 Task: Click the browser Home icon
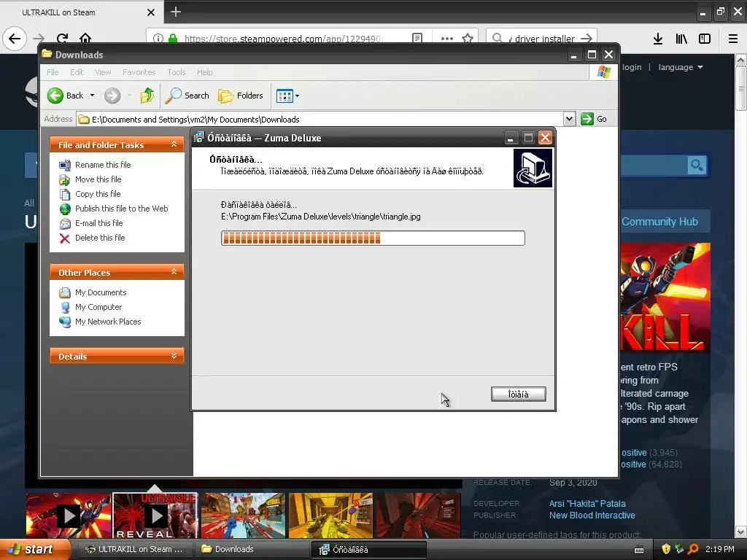pyautogui.click(x=85, y=38)
